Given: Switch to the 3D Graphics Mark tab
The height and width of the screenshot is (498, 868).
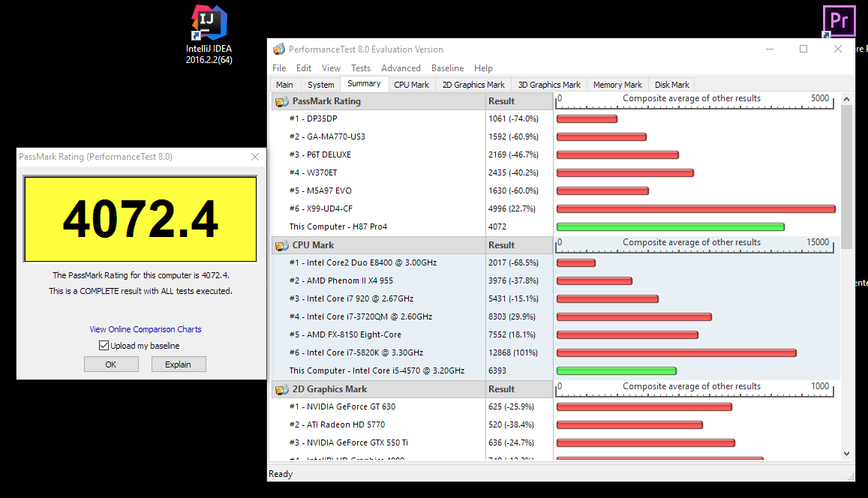Looking at the screenshot, I should click(x=549, y=85).
